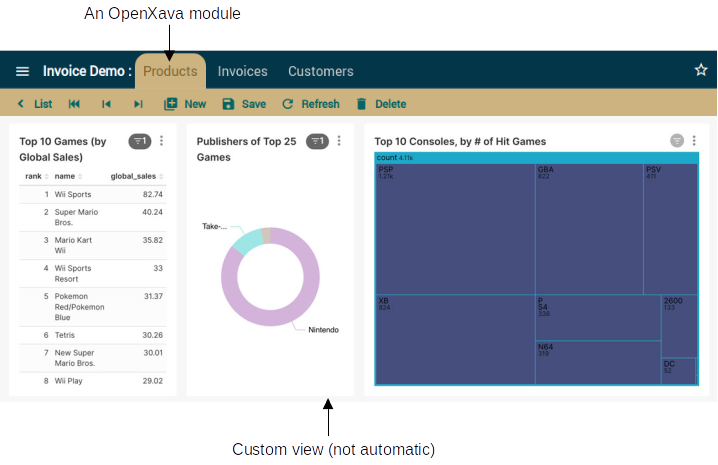
Task: Click the New Super Mario Bros. row
Action: (92, 358)
